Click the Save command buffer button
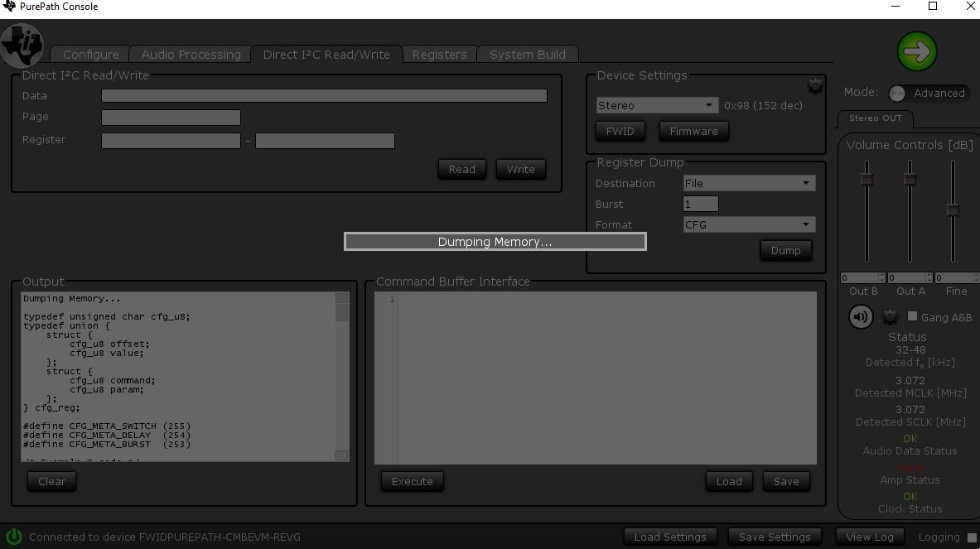Image resolution: width=980 pixels, height=549 pixels. [786, 482]
